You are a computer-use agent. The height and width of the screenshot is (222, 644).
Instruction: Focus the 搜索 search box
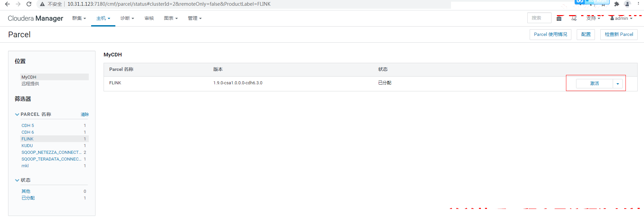click(x=539, y=18)
